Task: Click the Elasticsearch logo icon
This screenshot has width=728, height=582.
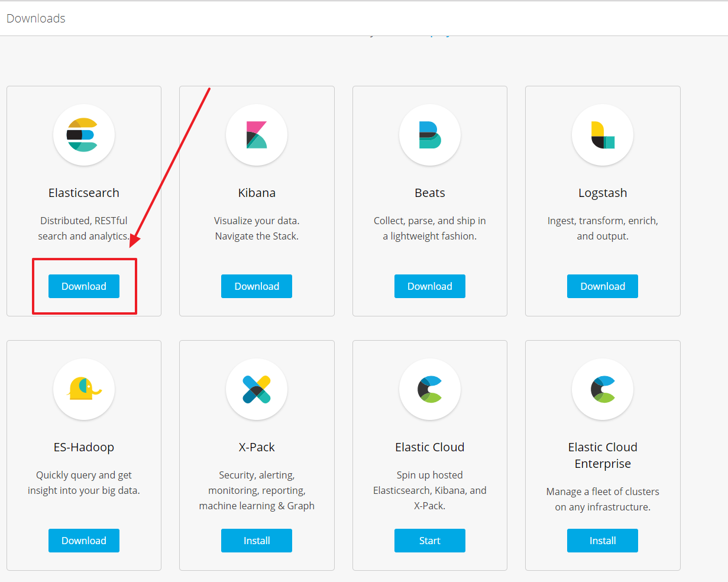Action: [83, 135]
